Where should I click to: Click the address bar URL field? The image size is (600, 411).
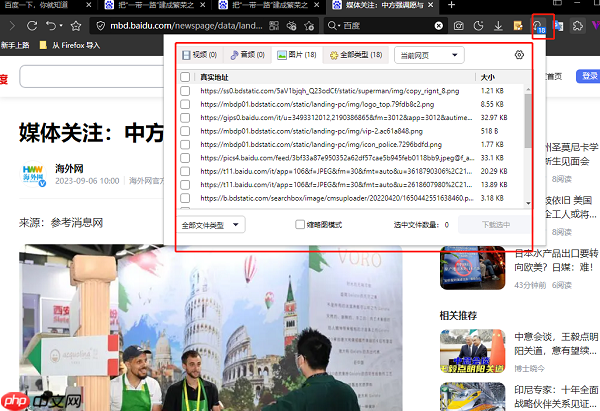186,26
